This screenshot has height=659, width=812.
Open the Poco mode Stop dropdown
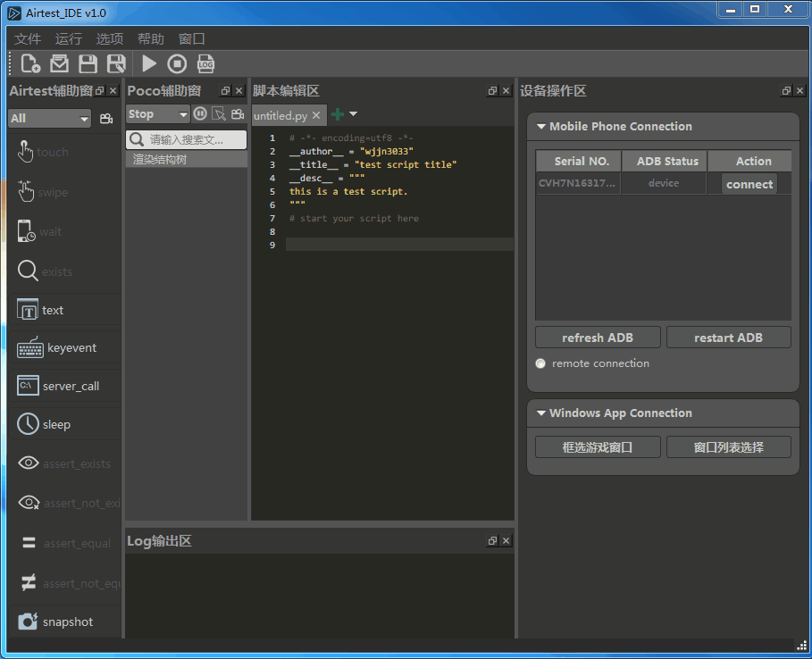157,114
